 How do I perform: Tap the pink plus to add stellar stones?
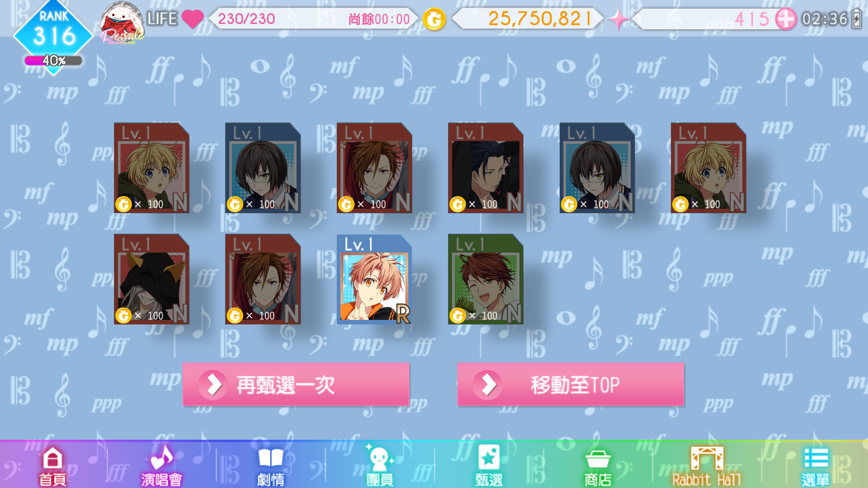point(786,19)
